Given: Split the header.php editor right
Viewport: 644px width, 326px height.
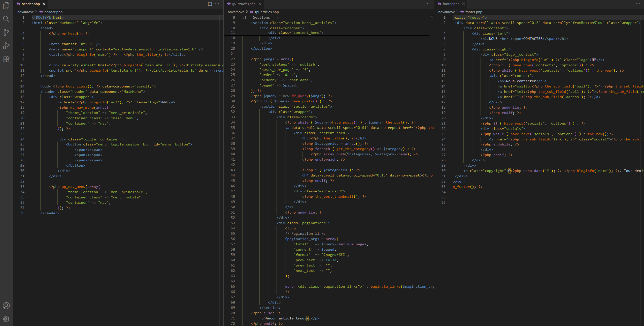Looking at the screenshot, I should click(210, 4).
